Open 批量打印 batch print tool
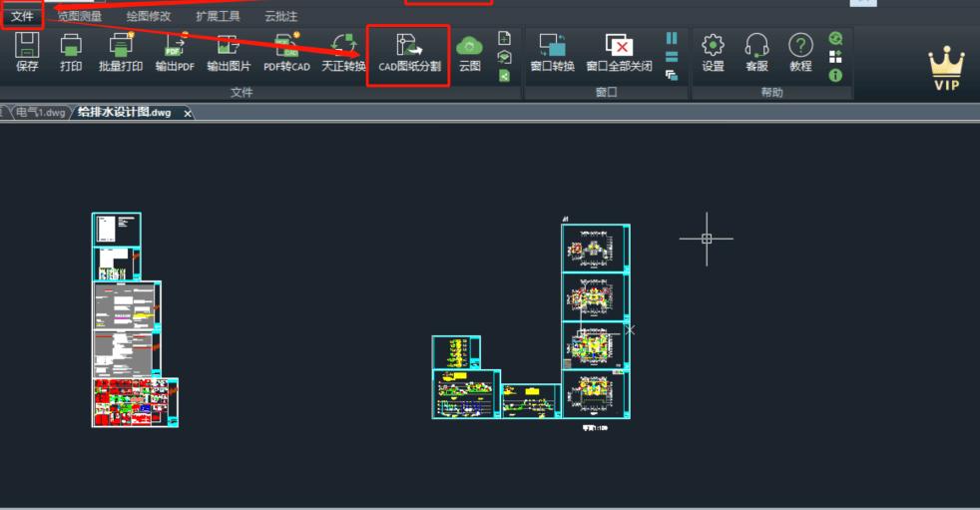 [121, 52]
